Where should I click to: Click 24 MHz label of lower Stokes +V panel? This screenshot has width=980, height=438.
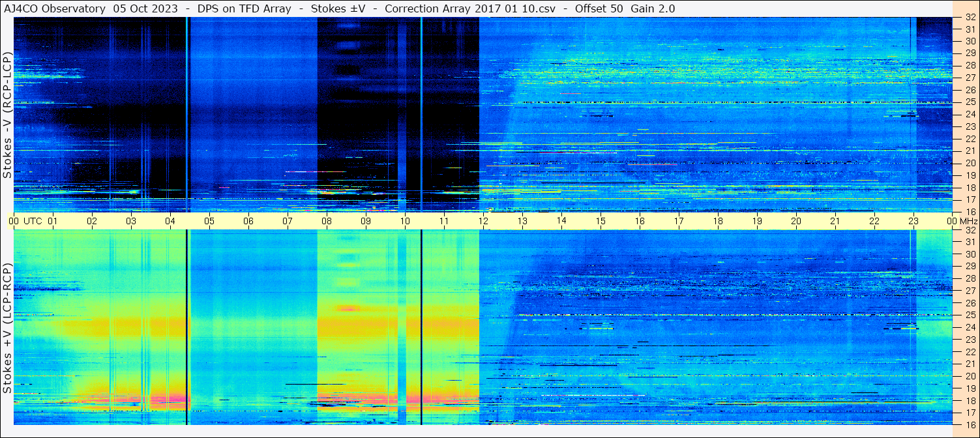[970, 327]
